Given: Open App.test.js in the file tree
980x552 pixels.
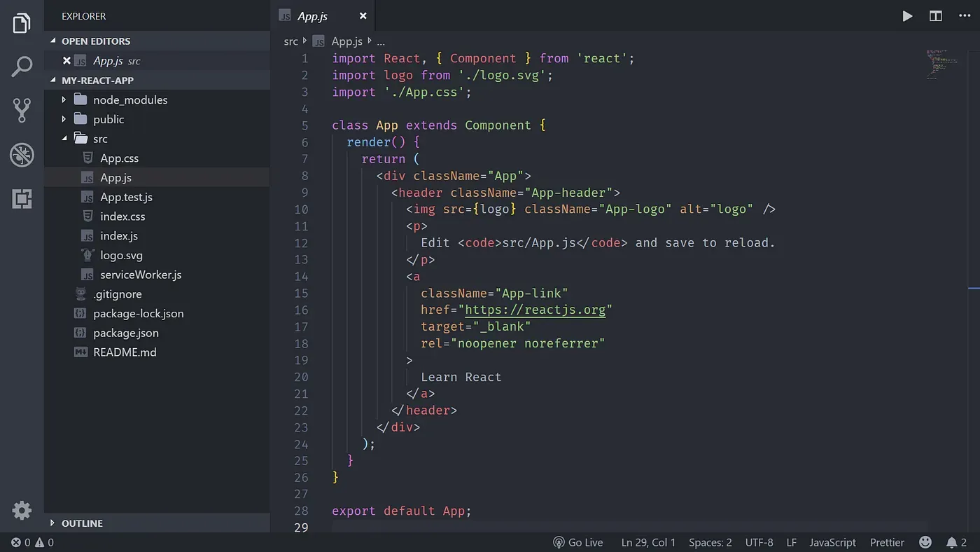Looking at the screenshot, I should 126,197.
